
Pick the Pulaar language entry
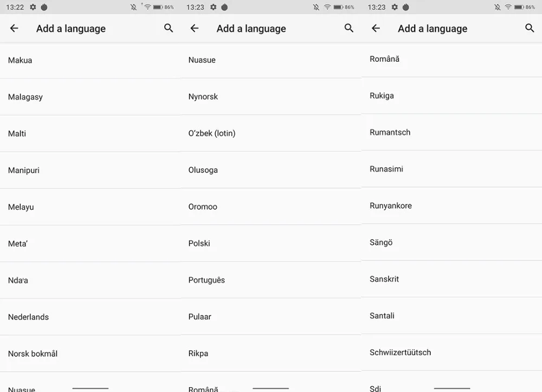271,316
